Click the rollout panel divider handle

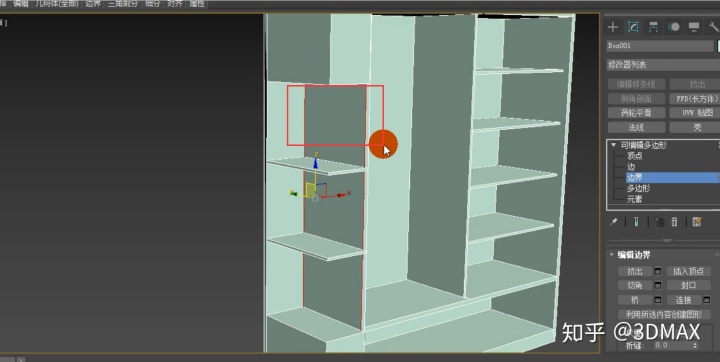pyautogui.click(x=667, y=241)
